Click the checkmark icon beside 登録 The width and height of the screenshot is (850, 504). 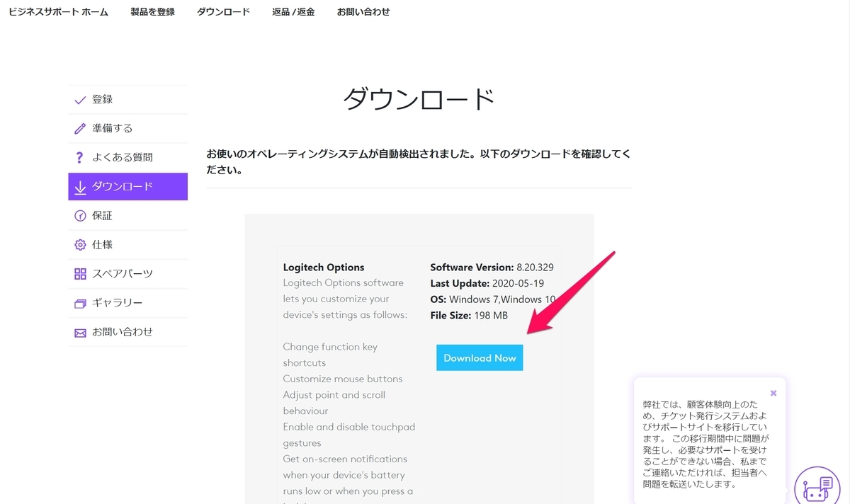coord(80,100)
